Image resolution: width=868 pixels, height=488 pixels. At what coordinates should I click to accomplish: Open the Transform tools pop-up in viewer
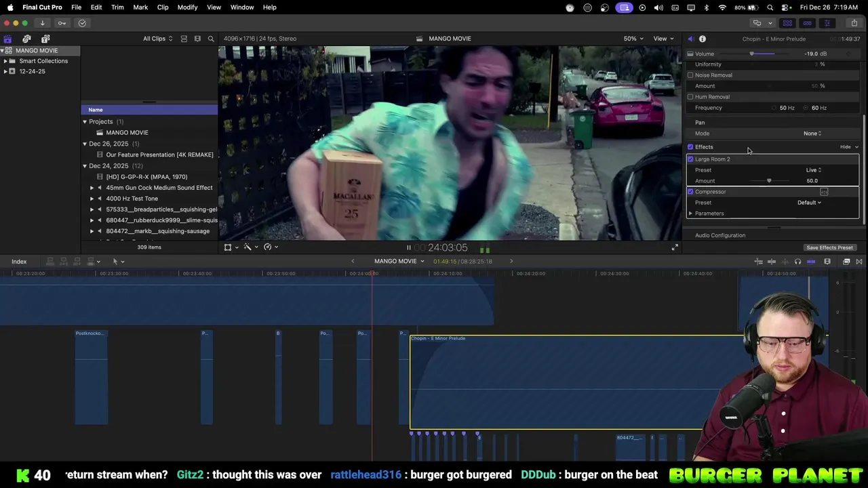[231, 247]
